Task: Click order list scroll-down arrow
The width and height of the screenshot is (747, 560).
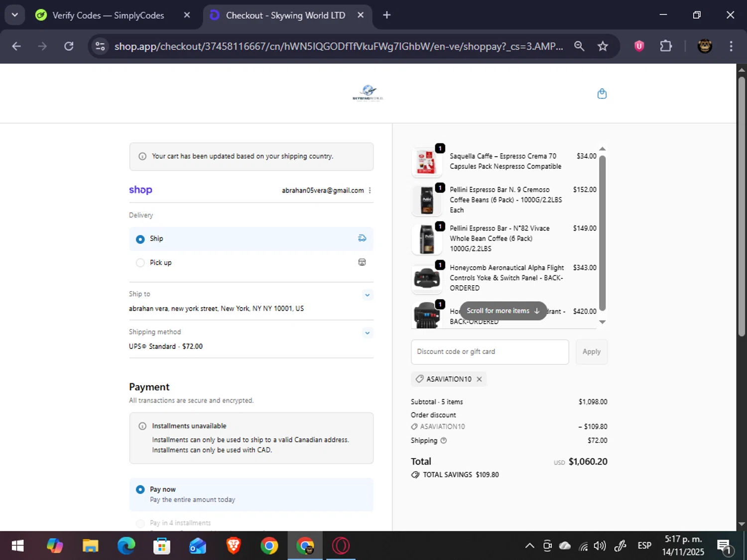Action: tap(602, 322)
